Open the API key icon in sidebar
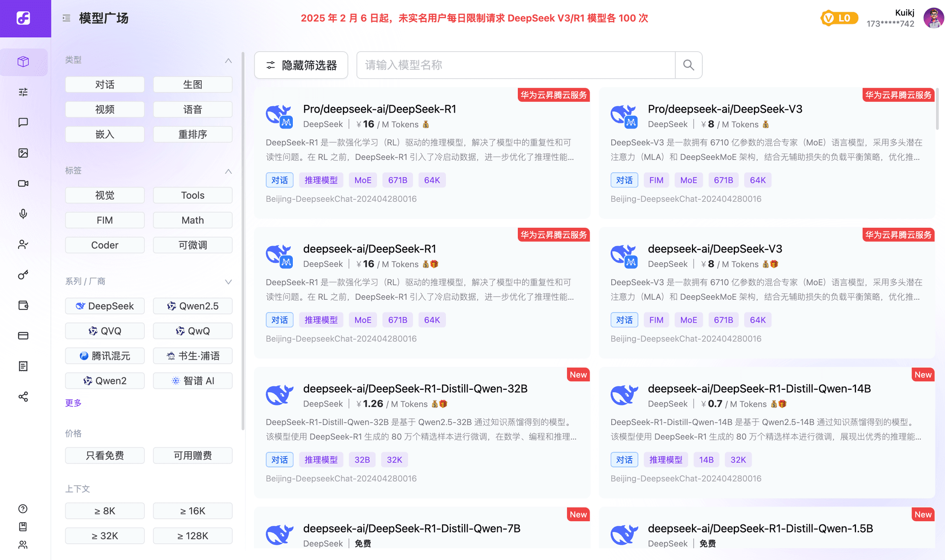Screen dimensions: 945x560 pos(23,275)
